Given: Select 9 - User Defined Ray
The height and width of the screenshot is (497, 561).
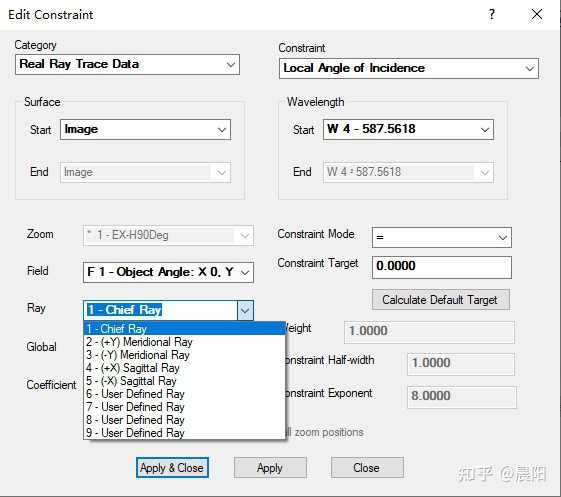Looking at the screenshot, I should click(184, 433).
